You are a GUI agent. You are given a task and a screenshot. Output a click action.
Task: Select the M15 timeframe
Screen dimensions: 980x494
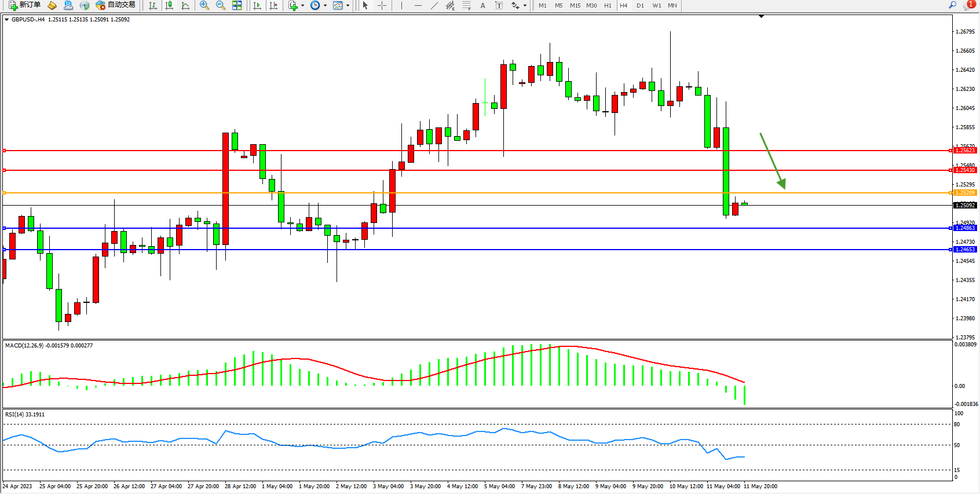click(575, 6)
